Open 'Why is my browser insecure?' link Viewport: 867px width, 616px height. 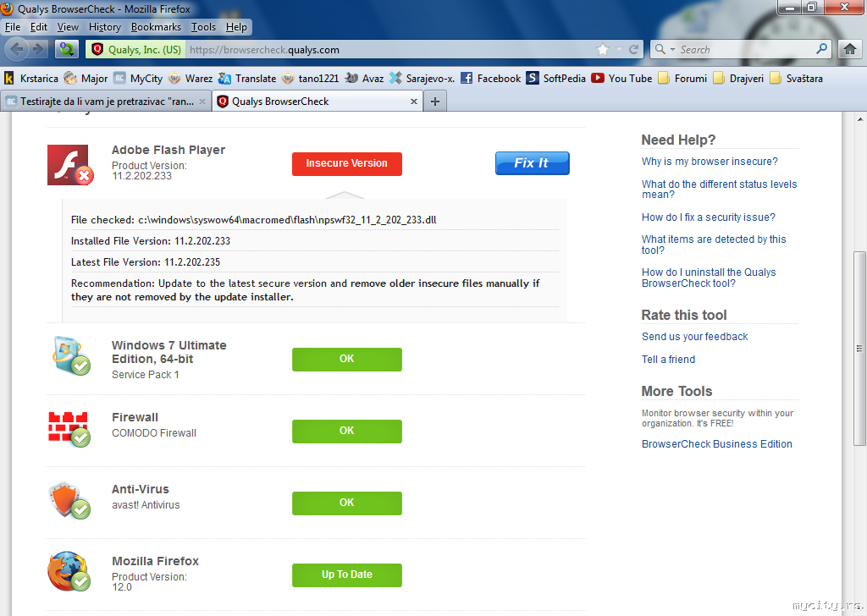[710, 162]
